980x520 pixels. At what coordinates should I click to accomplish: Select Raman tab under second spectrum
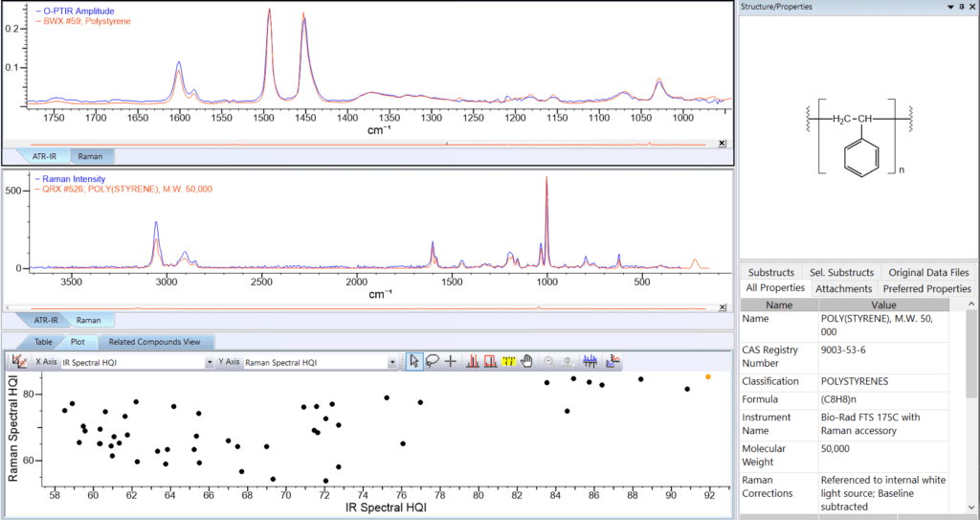coord(89,320)
